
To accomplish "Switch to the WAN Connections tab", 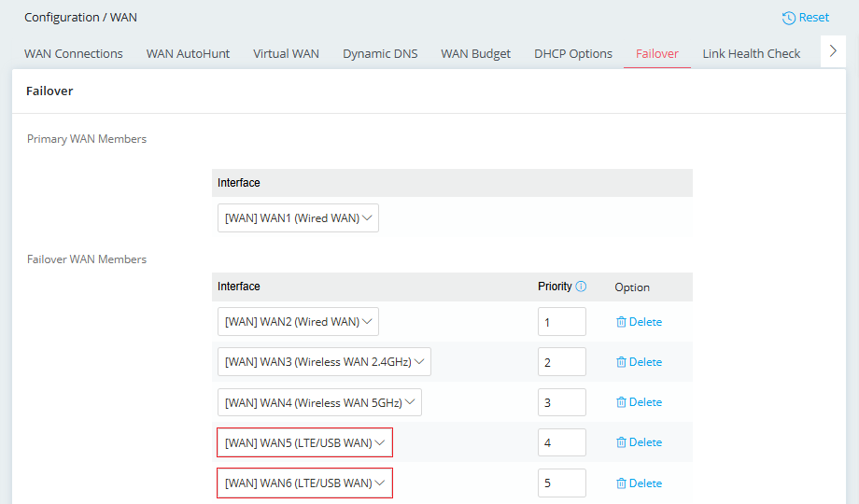I will tap(74, 54).
